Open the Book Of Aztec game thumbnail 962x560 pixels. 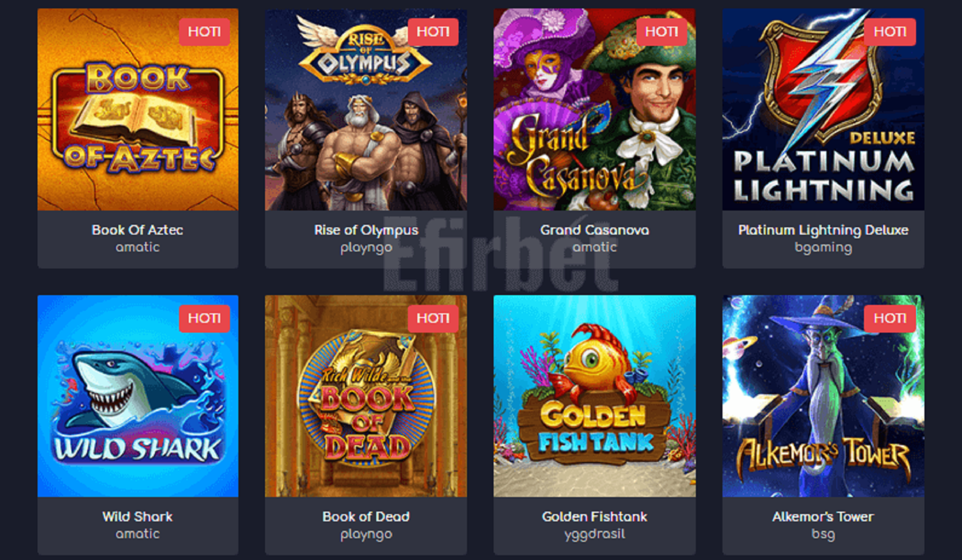coord(138,109)
